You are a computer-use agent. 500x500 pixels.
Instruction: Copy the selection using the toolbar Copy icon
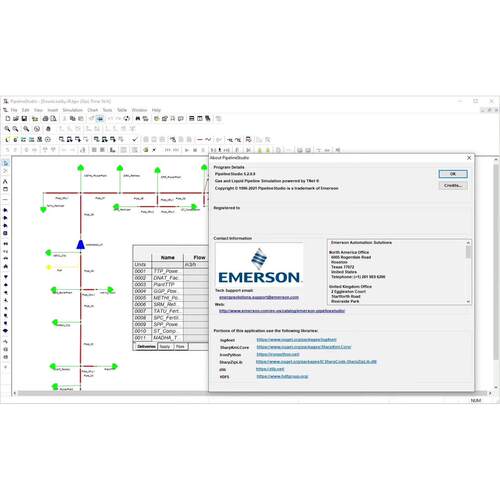(72, 118)
